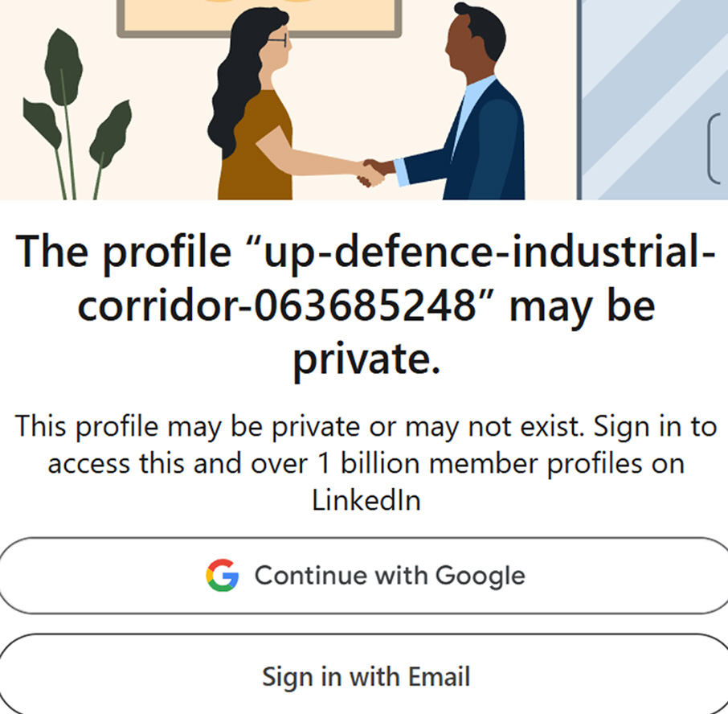Viewport: 728px width, 714px height.
Task: Click the door handle on the glass door
Action: (x=714, y=149)
